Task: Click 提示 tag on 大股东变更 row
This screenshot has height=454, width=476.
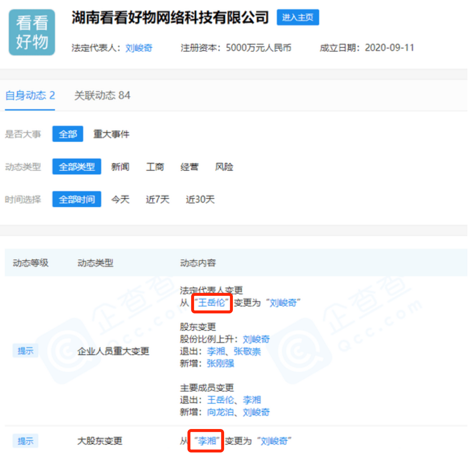Action: pos(25,441)
